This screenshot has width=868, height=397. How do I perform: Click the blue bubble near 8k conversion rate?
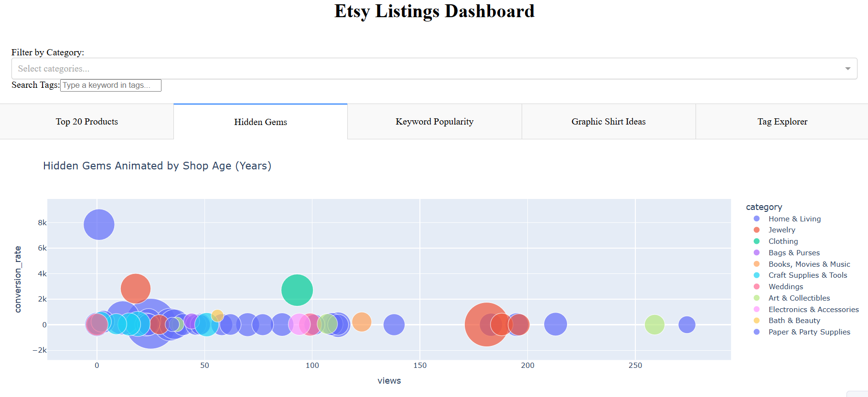[x=99, y=224]
